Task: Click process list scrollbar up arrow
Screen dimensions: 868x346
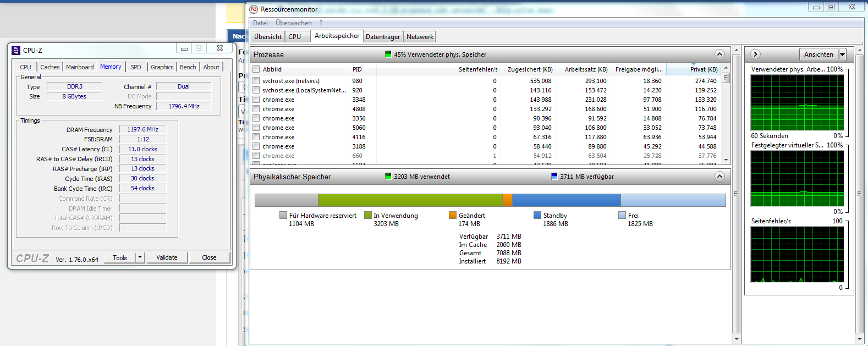Action: pyautogui.click(x=726, y=68)
